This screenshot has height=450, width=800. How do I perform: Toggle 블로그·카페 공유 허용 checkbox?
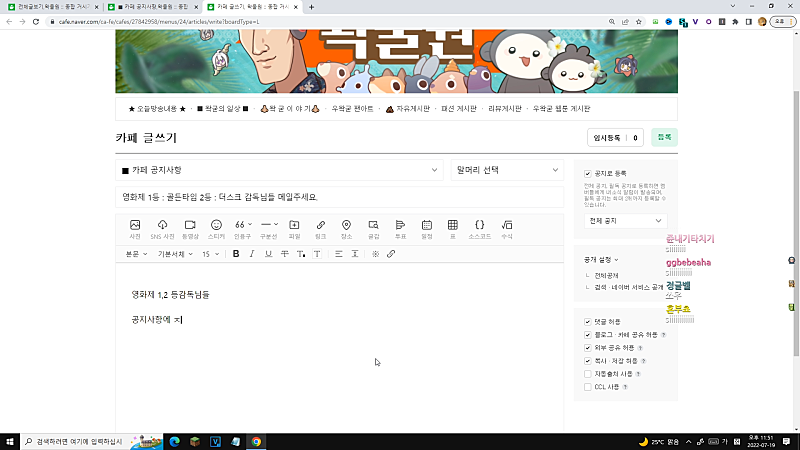(588, 335)
